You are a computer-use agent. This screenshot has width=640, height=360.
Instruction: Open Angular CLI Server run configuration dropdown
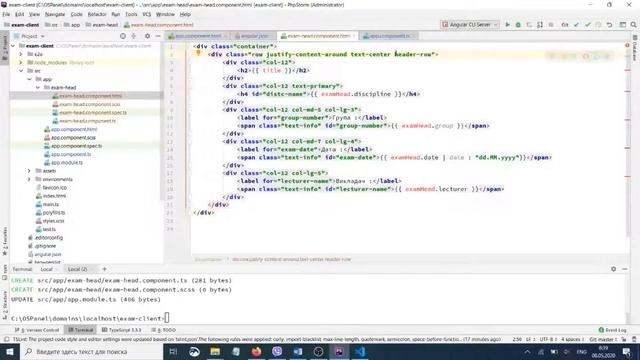click(470, 24)
